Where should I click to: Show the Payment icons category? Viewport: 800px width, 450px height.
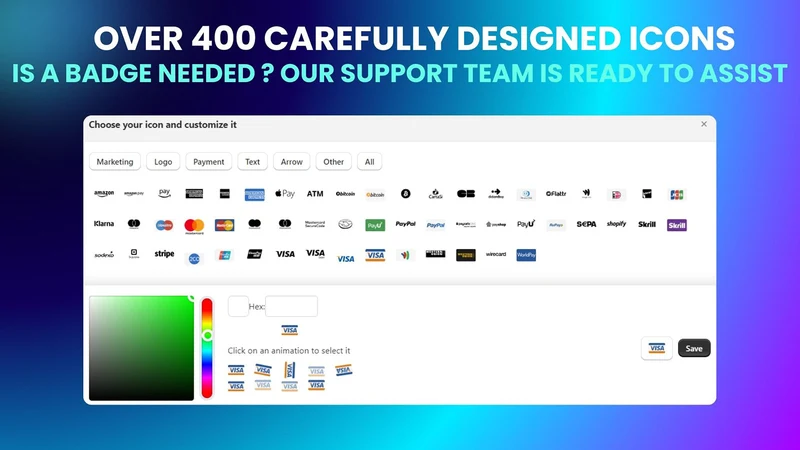(209, 162)
